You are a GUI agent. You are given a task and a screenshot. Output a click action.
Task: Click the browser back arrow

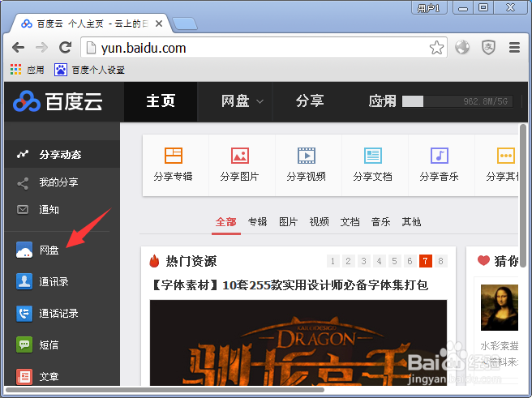click(19, 48)
